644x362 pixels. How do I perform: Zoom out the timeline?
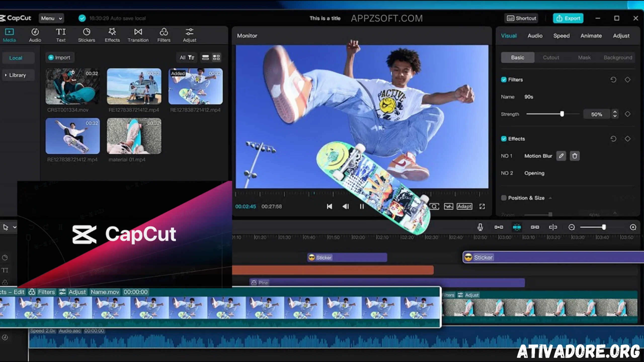coord(572,227)
